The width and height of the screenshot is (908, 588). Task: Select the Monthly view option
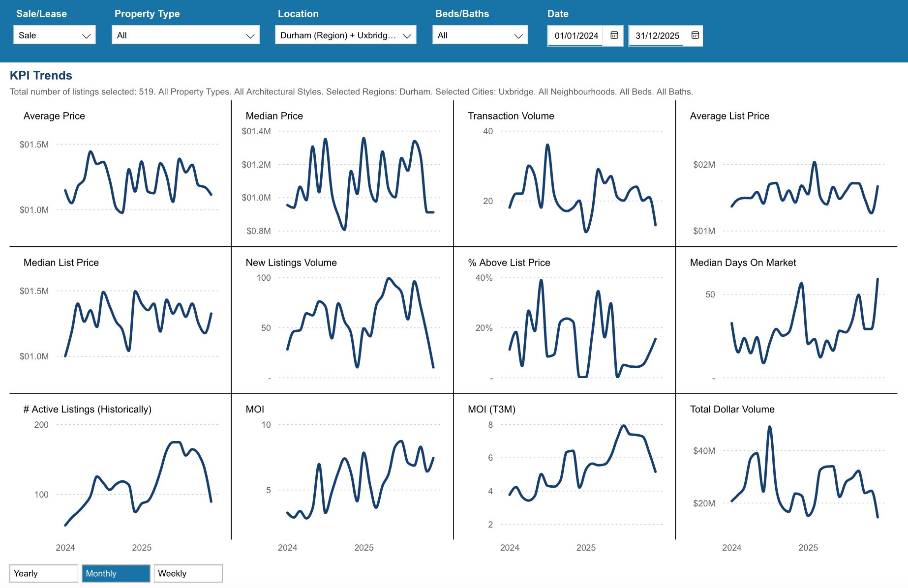click(x=116, y=573)
